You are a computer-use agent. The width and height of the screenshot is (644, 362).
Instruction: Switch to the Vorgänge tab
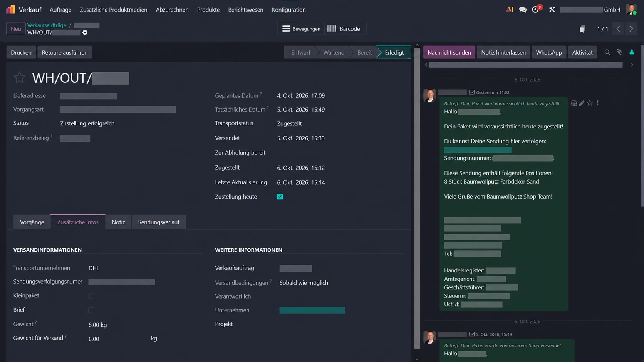tap(32, 222)
